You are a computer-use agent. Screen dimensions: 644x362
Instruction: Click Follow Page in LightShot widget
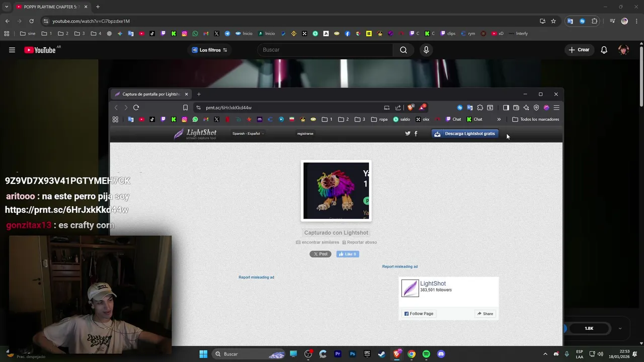click(x=419, y=314)
